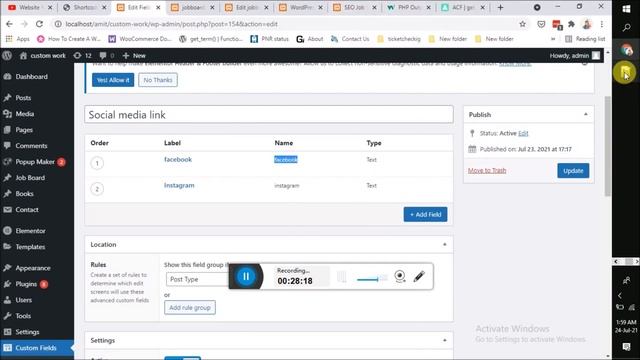640x360 pixels.
Task: Toggle the recorder webcam icon
Action: tap(400, 276)
